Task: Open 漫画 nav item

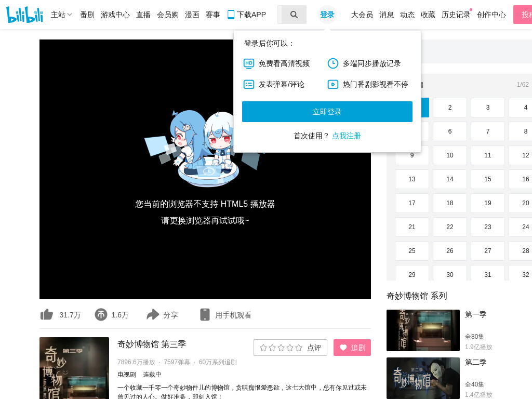Action: click(192, 15)
